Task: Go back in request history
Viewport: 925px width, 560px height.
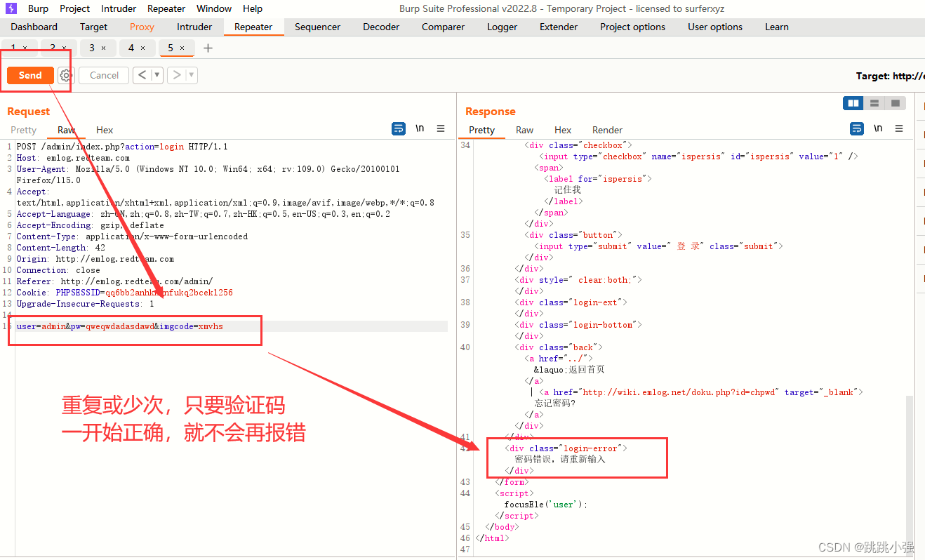Action: pos(142,75)
